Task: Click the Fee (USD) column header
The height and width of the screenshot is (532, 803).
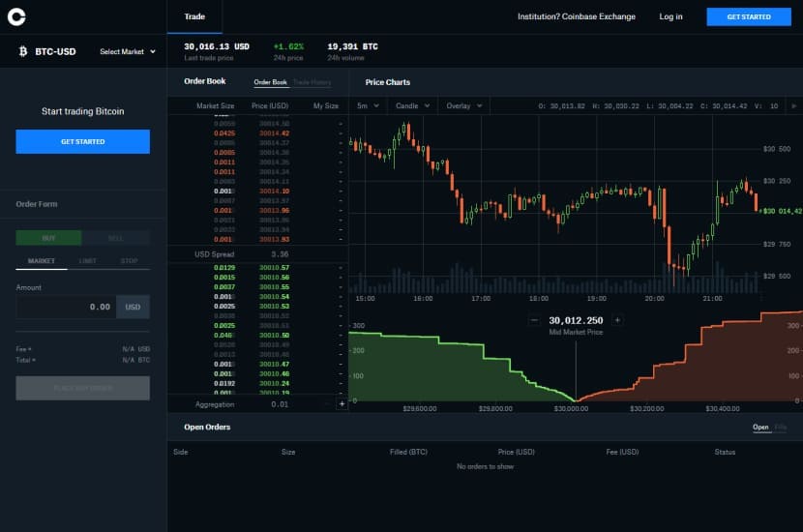Action: (622, 452)
